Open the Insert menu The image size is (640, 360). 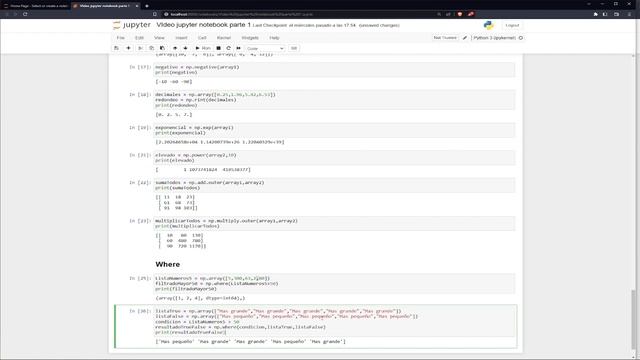pos(181,38)
